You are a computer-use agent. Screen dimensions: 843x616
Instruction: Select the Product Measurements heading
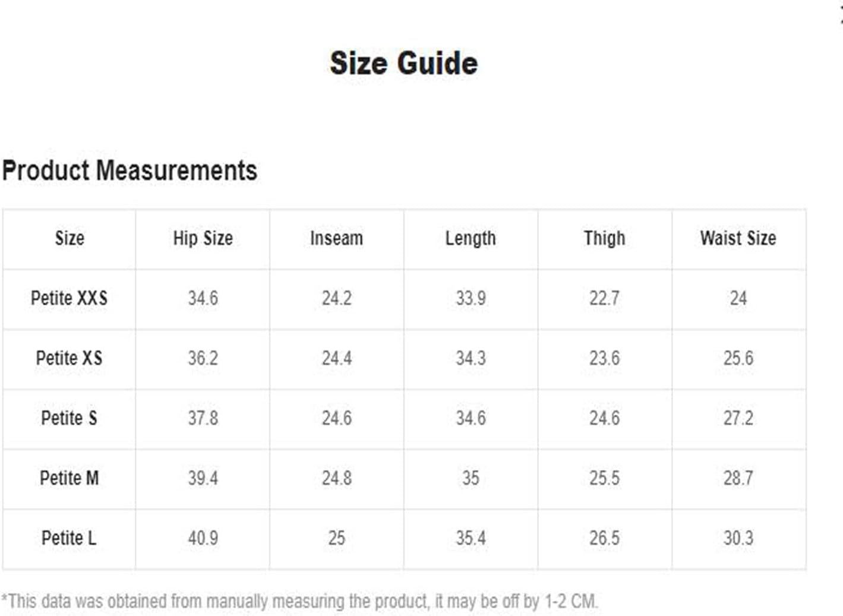(130, 170)
